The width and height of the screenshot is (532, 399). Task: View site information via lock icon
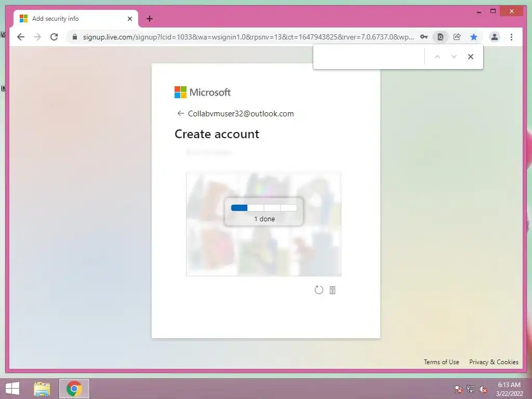pyautogui.click(x=75, y=37)
